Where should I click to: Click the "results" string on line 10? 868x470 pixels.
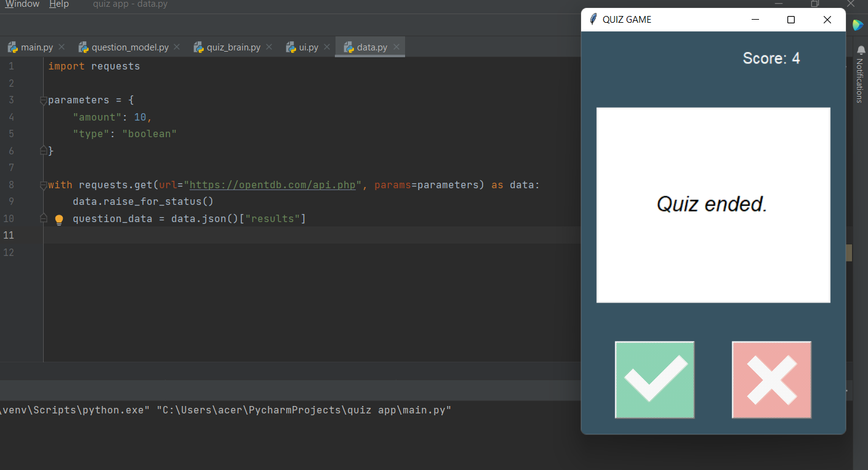[273, 218]
